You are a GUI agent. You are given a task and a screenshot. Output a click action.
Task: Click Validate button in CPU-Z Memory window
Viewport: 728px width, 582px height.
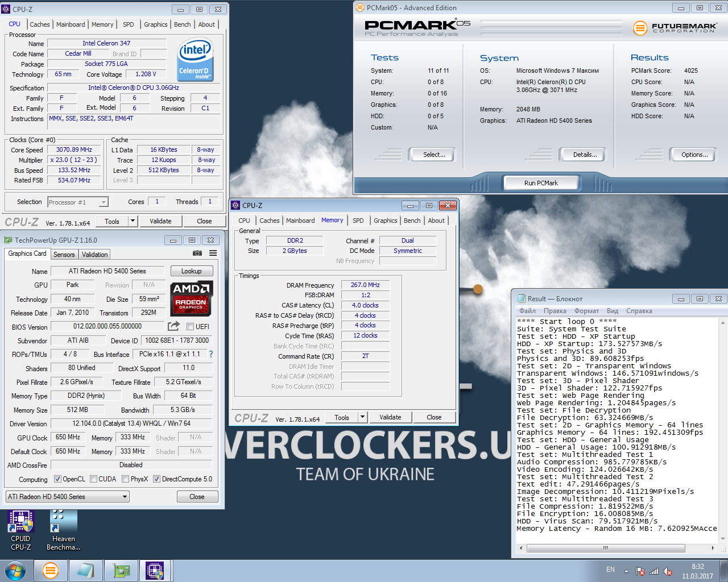[x=390, y=417]
